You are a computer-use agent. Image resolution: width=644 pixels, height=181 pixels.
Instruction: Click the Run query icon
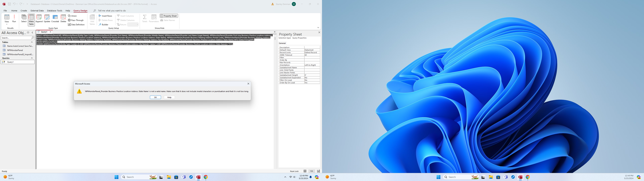click(14, 18)
